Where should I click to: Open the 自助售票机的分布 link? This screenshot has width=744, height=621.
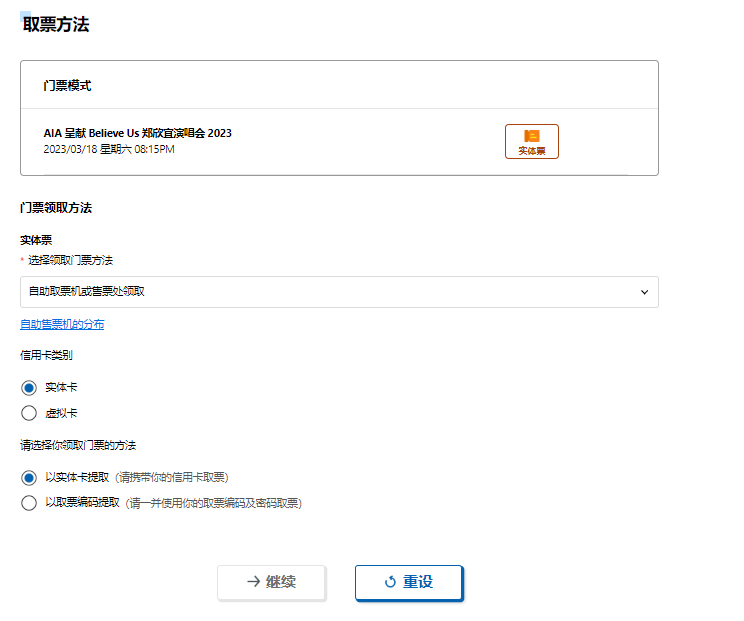click(x=62, y=324)
